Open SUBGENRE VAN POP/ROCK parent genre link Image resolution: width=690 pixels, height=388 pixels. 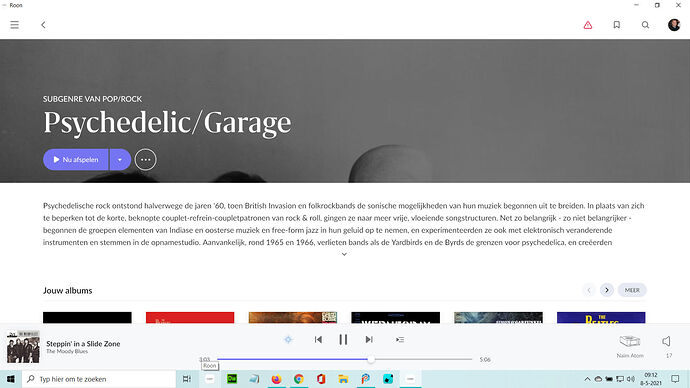coord(92,99)
